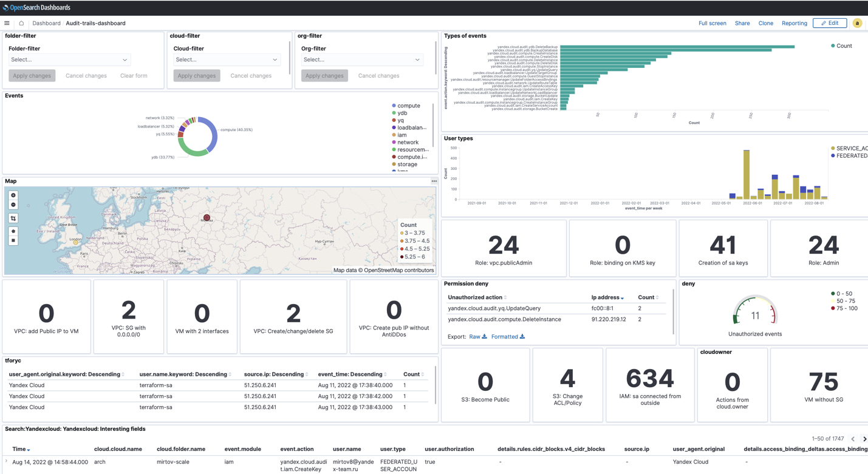
Task: Open the Cloud-filter Select dropdown
Action: 226,59
